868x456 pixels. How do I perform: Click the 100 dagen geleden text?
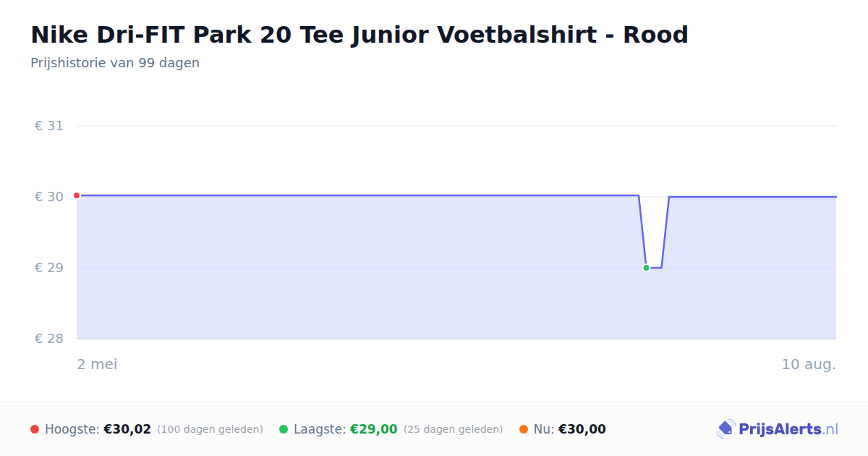click(x=210, y=429)
